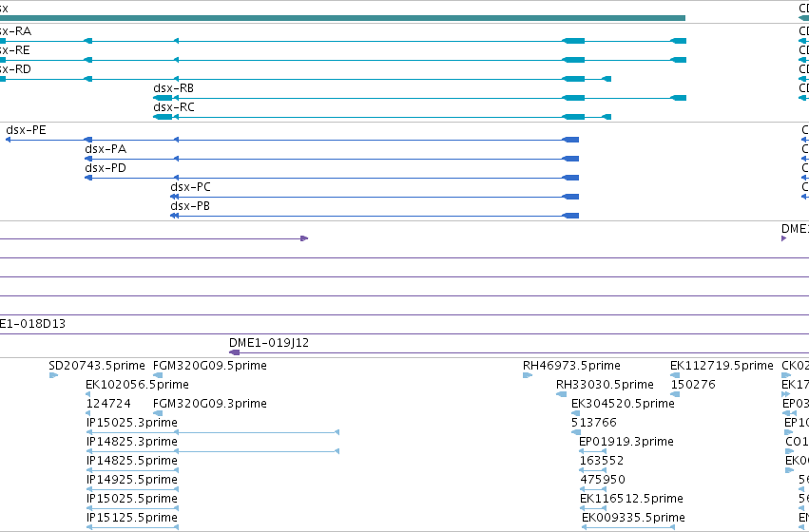Select the dsx gene span bar

pos(342,18)
